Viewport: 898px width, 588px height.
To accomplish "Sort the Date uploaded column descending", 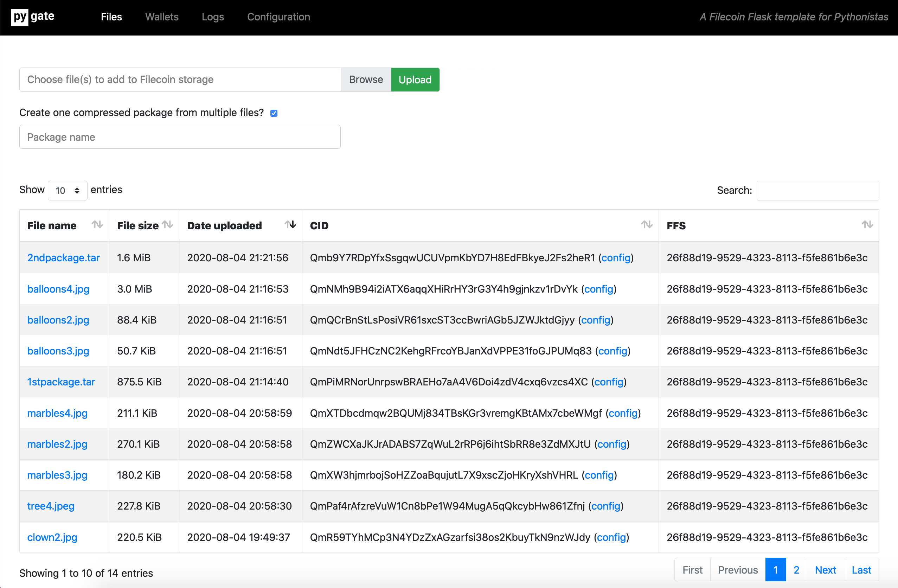I will point(290,225).
